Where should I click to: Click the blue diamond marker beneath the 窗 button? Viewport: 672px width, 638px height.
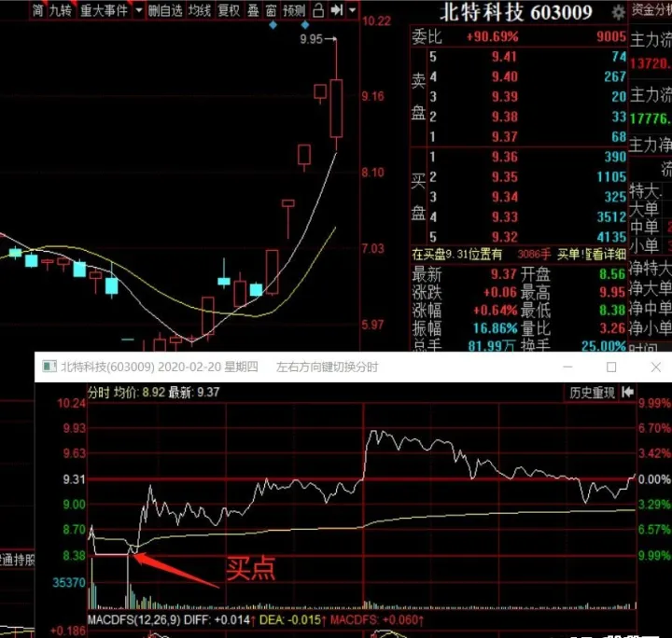tap(273, 25)
